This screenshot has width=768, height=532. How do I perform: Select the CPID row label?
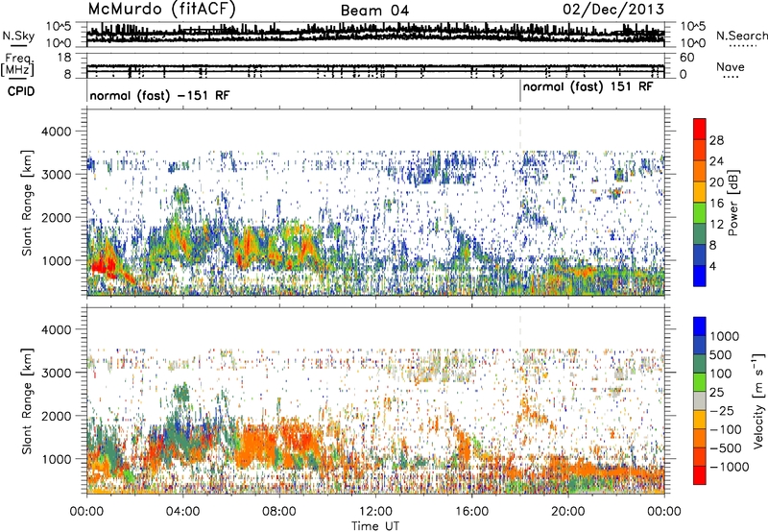pos(21,91)
